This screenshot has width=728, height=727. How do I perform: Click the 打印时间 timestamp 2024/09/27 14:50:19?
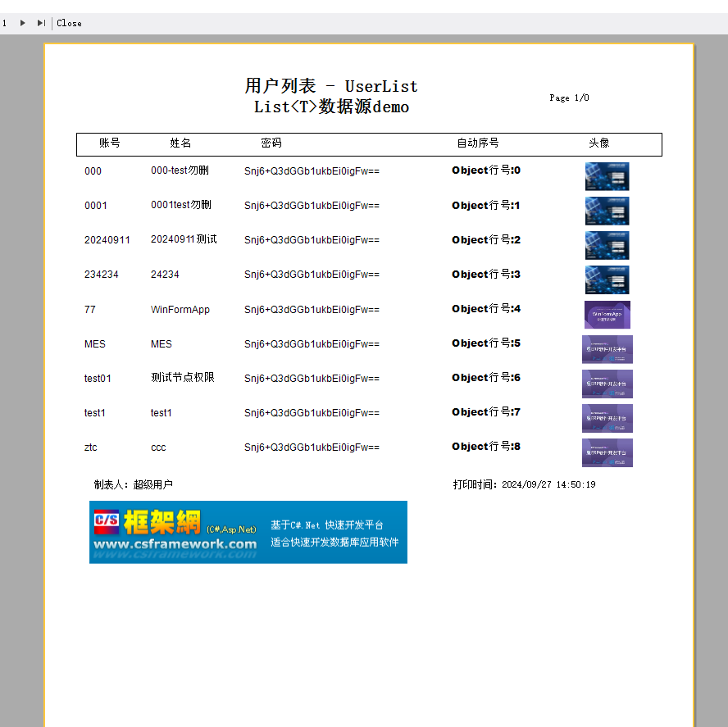tap(524, 484)
